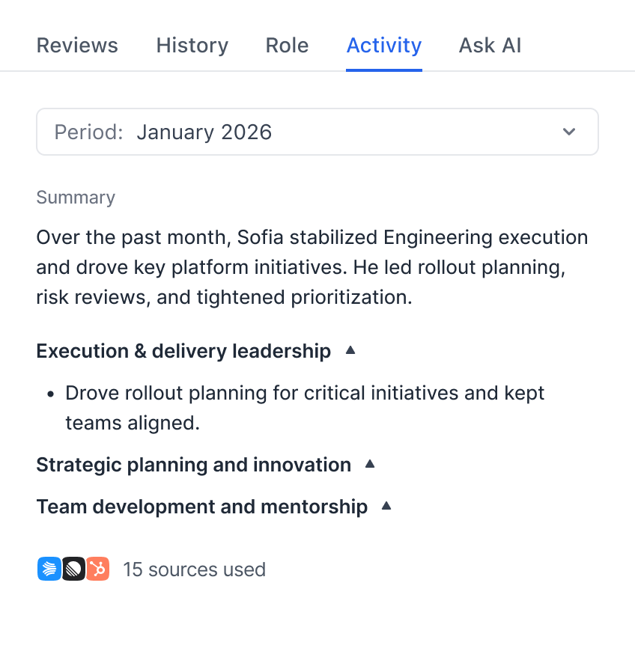Collapse the Team development and mentorship section
Viewport: 635px width, 672px height.
386,506
